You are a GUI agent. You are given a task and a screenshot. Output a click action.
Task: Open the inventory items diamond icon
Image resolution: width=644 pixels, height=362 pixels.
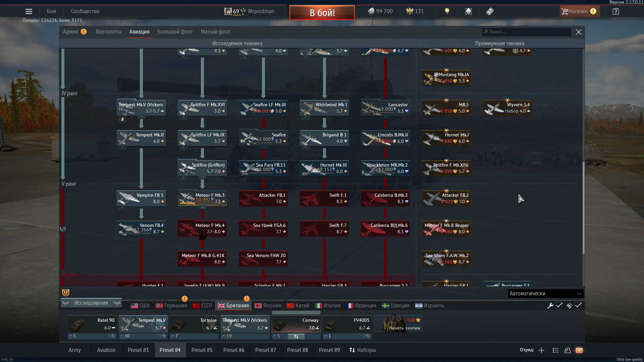(469, 11)
